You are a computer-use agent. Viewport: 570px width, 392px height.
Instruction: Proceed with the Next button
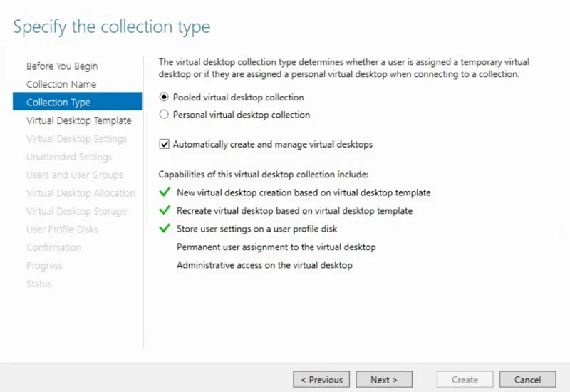[x=384, y=380]
